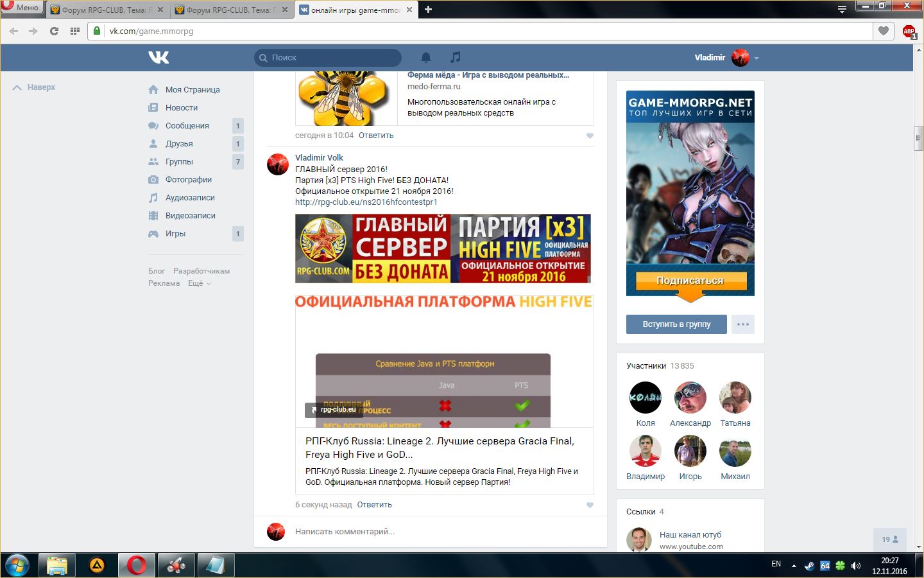Open the three-dots group actions menu
This screenshot has width=924, height=578.
click(x=742, y=324)
